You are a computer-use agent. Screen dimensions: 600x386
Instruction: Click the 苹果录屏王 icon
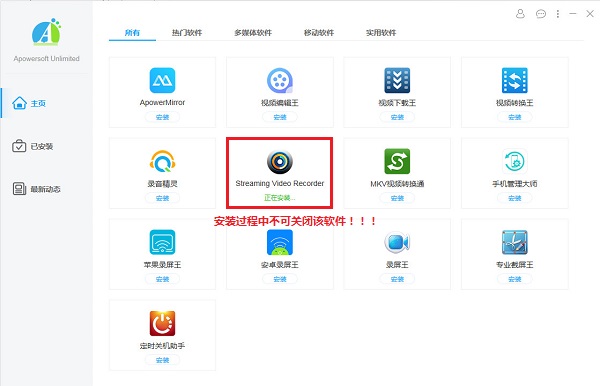click(162, 242)
